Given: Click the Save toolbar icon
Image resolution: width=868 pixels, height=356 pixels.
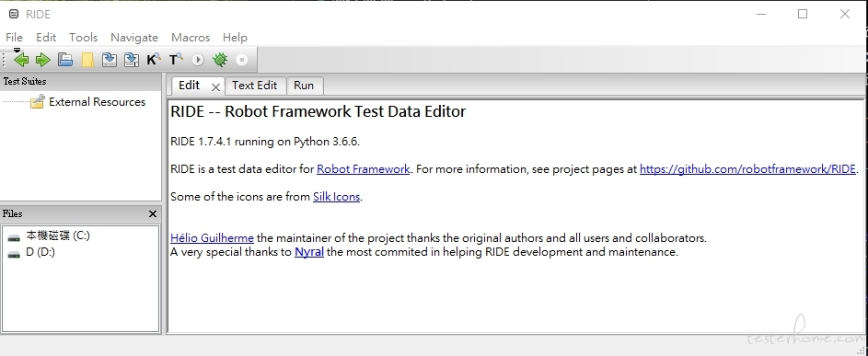Looking at the screenshot, I should [x=110, y=60].
